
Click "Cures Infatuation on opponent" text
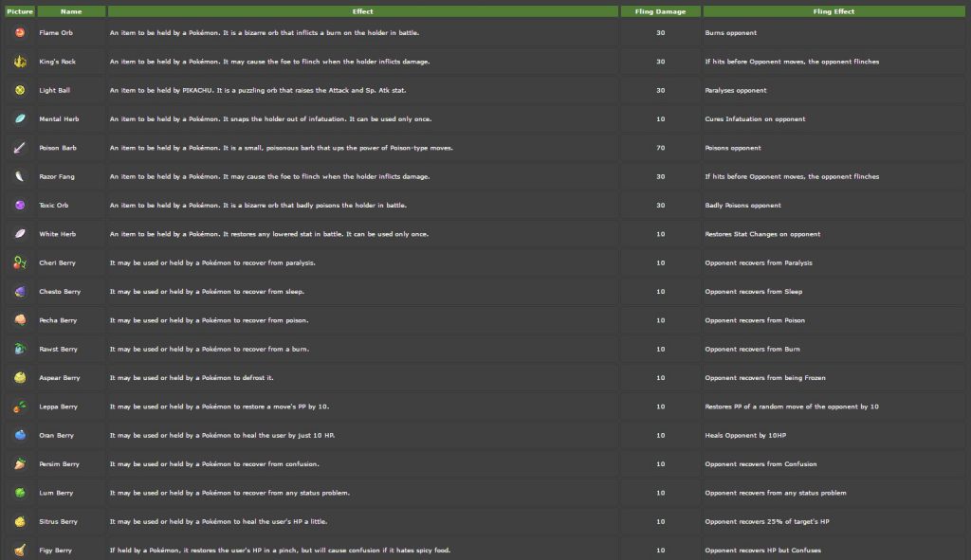pyautogui.click(x=755, y=118)
